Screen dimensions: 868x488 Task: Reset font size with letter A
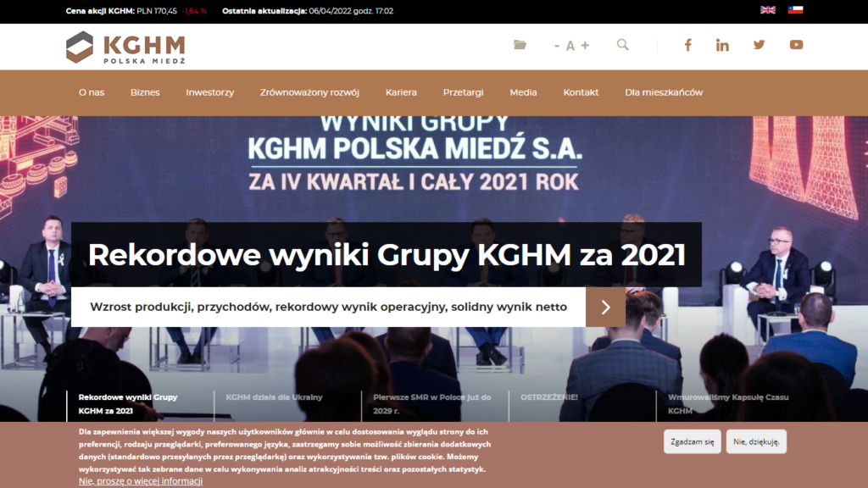570,46
